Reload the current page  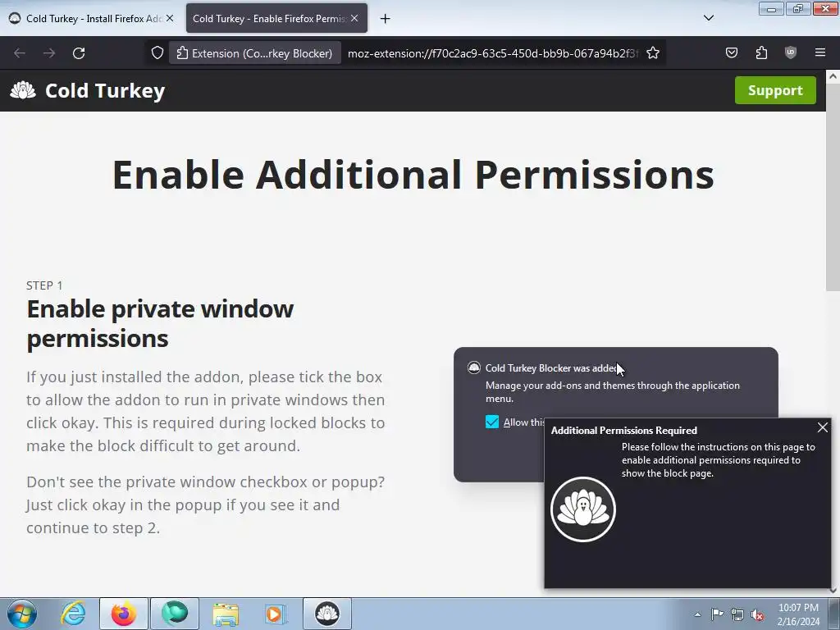pos(79,53)
